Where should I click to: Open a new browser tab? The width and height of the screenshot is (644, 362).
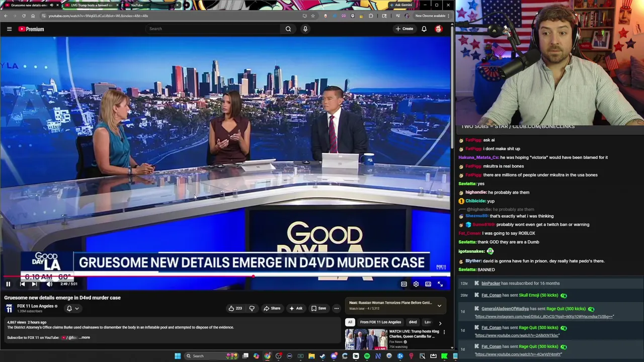187,5
